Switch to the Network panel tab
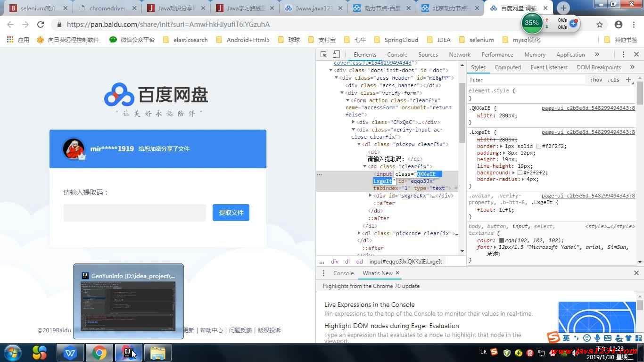Image resolution: width=644 pixels, height=362 pixels. point(460,55)
